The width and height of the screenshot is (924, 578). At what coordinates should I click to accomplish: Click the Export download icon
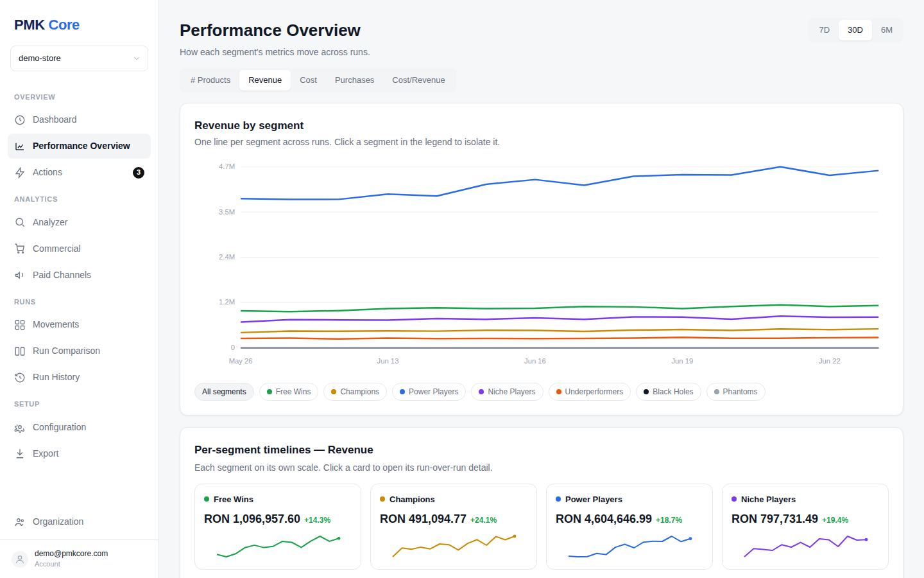pyautogui.click(x=20, y=454)
